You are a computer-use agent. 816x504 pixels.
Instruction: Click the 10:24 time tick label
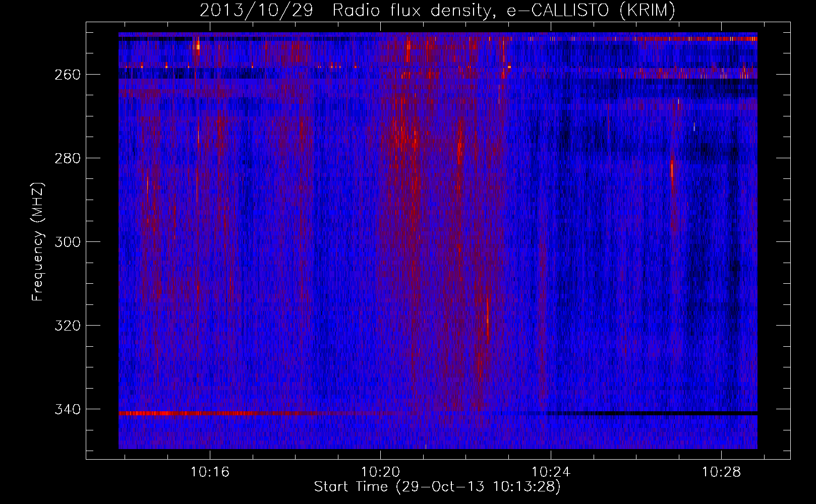pos(551,472)
